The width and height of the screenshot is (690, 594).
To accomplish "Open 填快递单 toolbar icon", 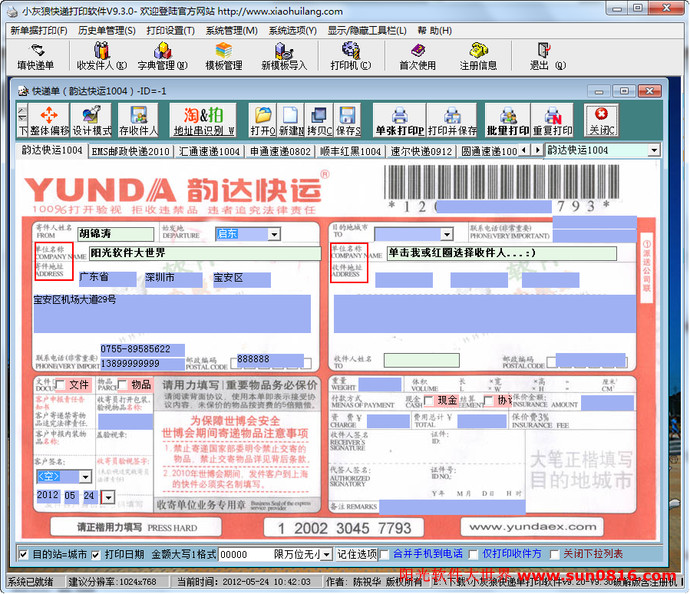I will click(x=36, y=56).
